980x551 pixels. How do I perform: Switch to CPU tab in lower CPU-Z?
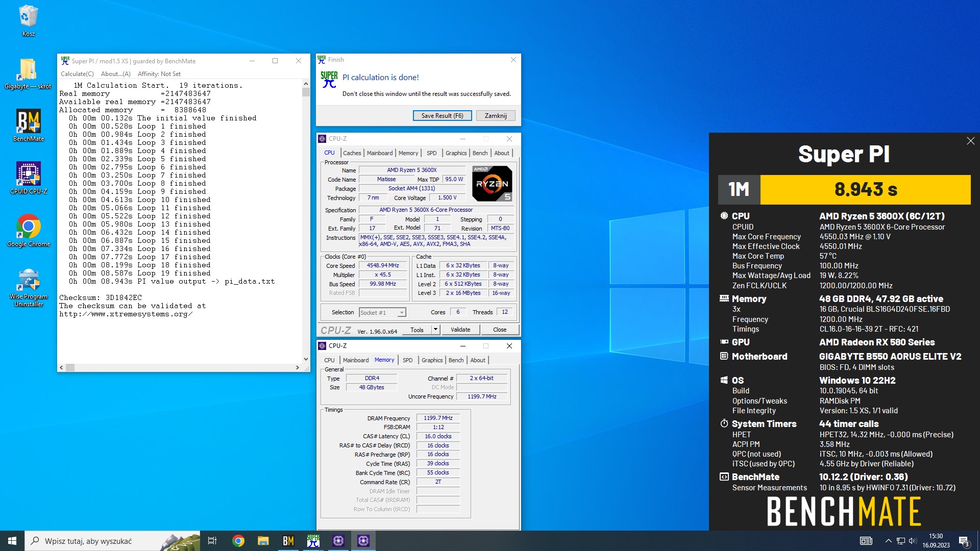330,360
